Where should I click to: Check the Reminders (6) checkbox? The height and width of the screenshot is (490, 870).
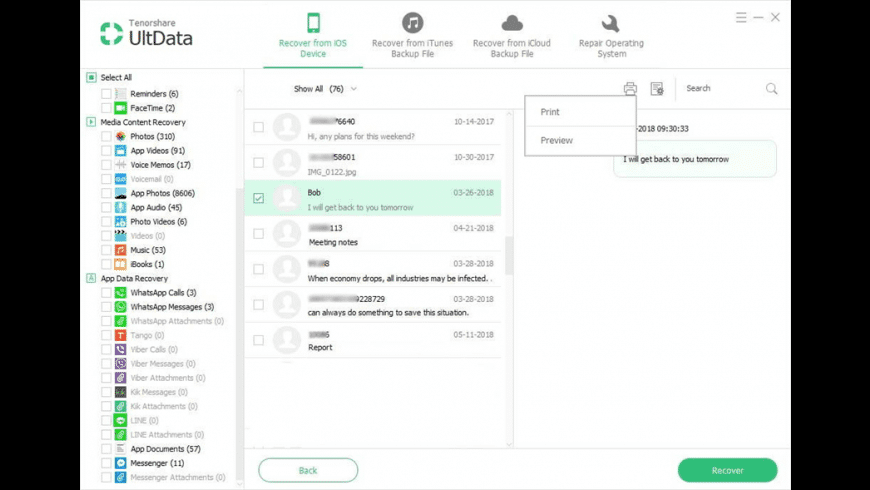coord(106,94)
